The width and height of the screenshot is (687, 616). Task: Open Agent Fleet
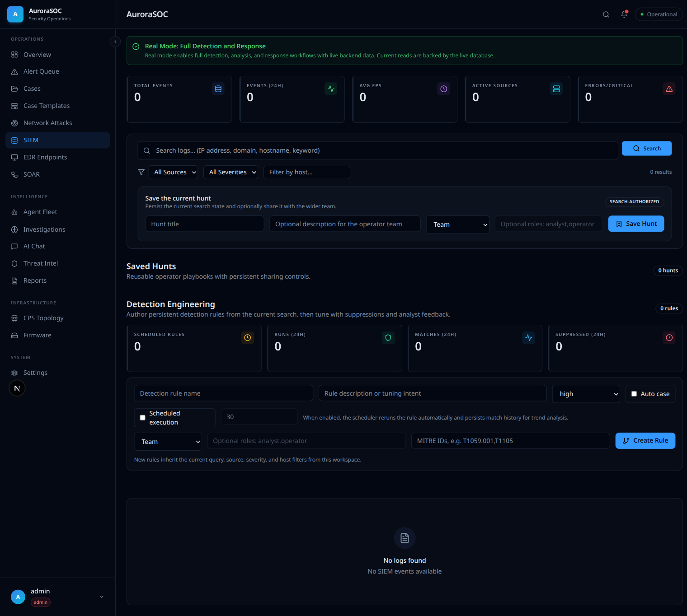(57, 212)
